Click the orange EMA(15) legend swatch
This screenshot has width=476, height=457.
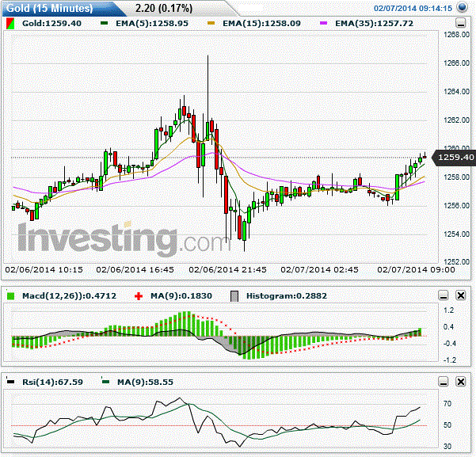tap(211, 23)
